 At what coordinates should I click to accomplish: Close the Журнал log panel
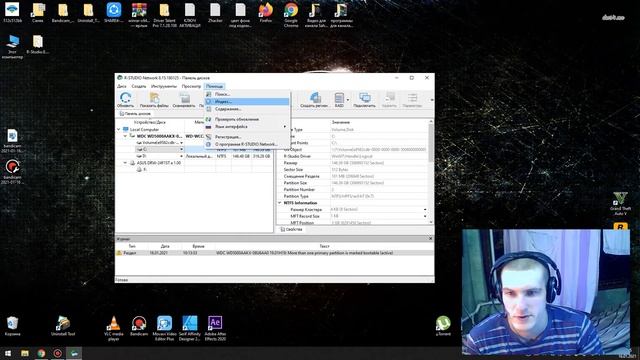point(430,238)
